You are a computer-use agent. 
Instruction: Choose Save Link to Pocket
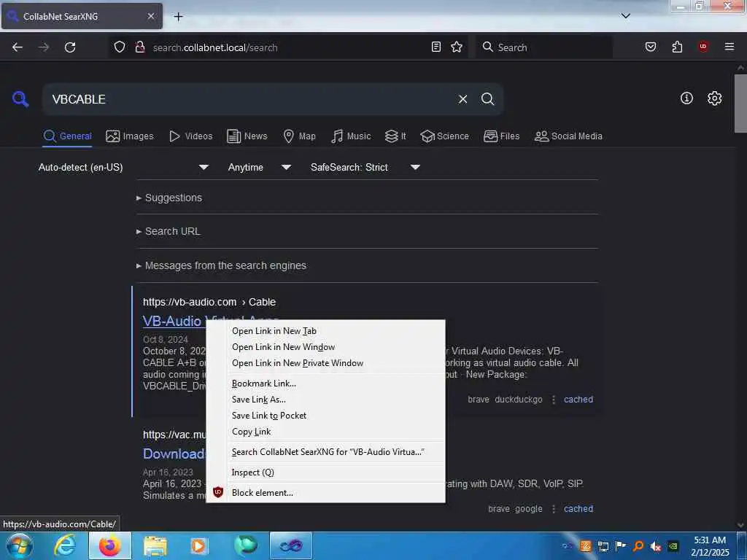click(326, 416)
